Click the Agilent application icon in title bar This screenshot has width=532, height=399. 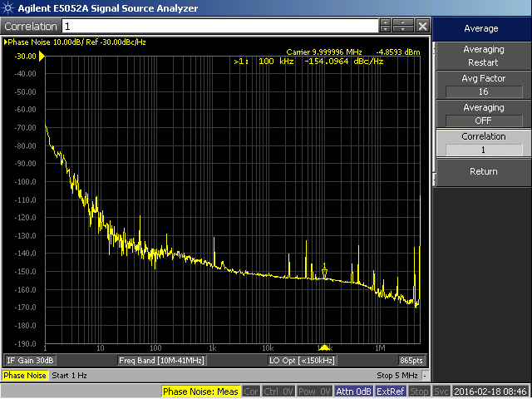click(8, 7)
